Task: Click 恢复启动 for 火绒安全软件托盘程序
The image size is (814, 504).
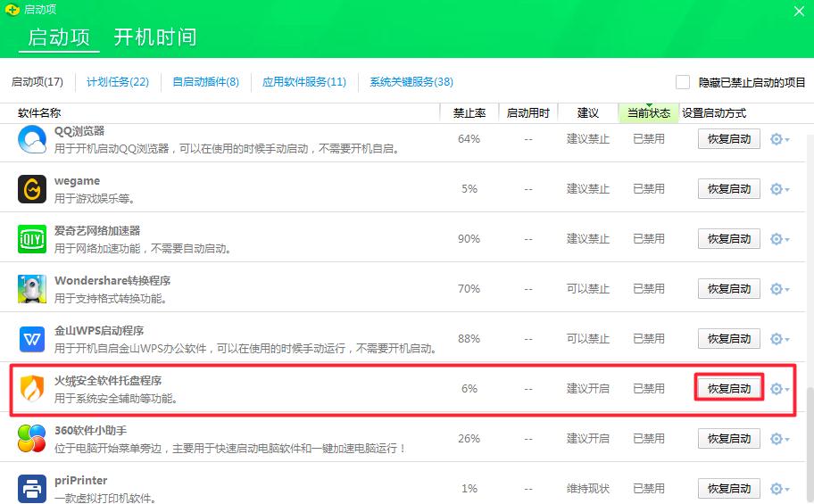Action: (729, 389)
